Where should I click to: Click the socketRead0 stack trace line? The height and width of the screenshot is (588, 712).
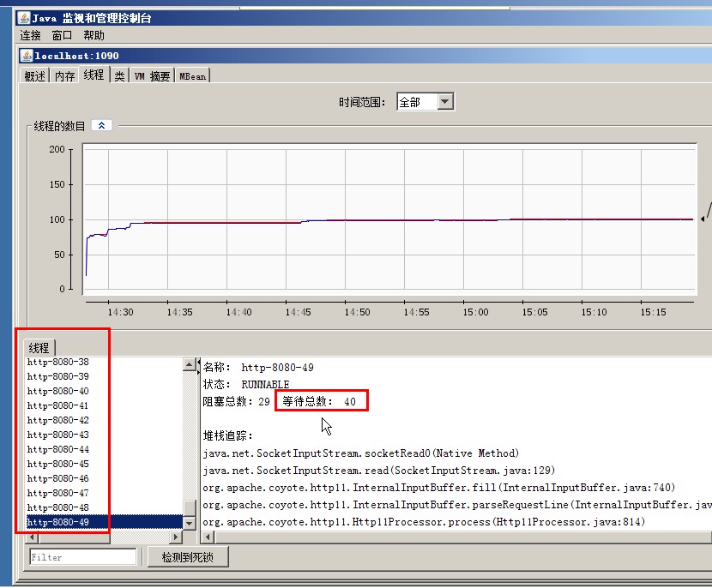coord(361,453)
